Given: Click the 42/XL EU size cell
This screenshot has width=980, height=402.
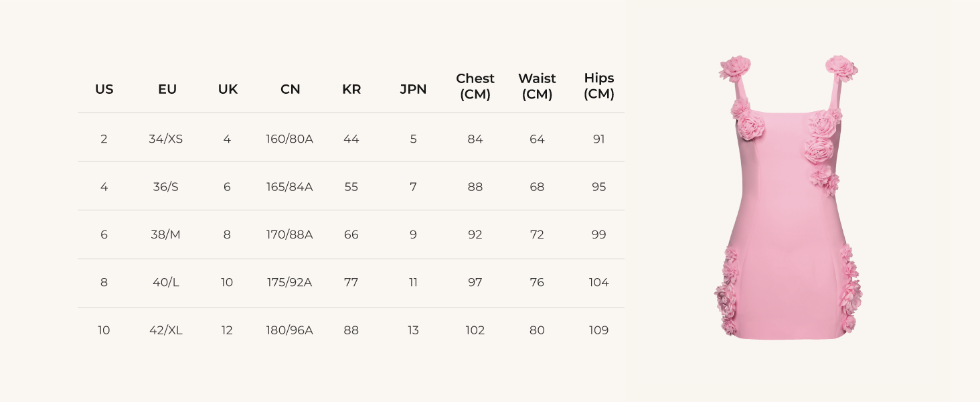Looking at the screenshot, I should tap(166, 330).
